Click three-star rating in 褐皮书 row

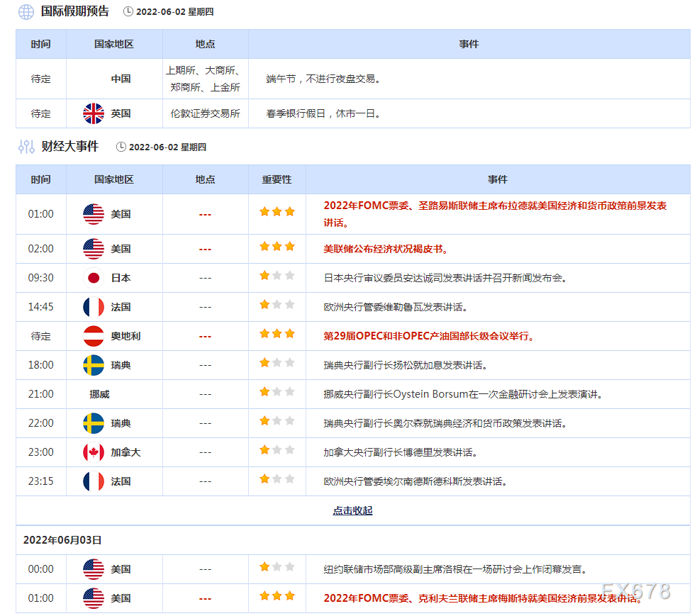pos(277,247)
